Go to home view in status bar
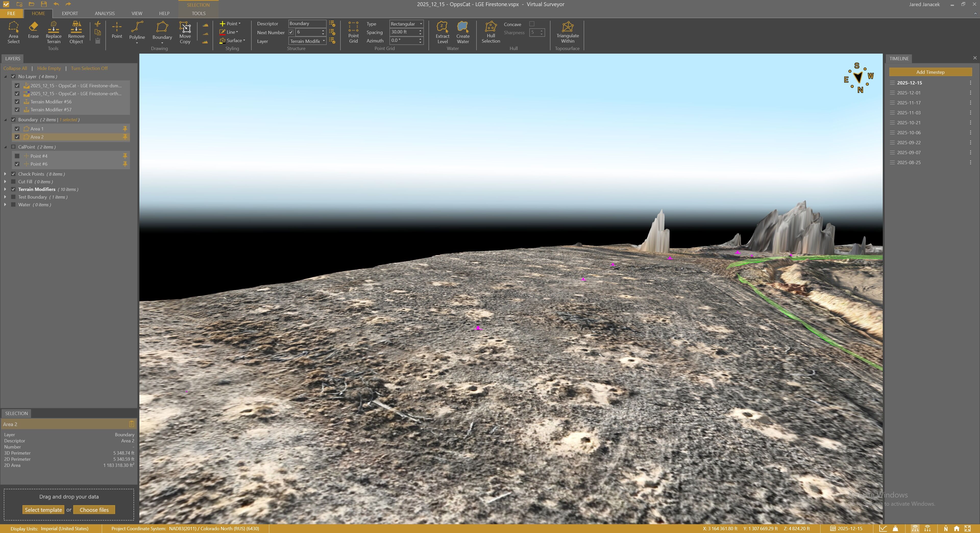Screen dimensions: 980x533 click(957, 528)
